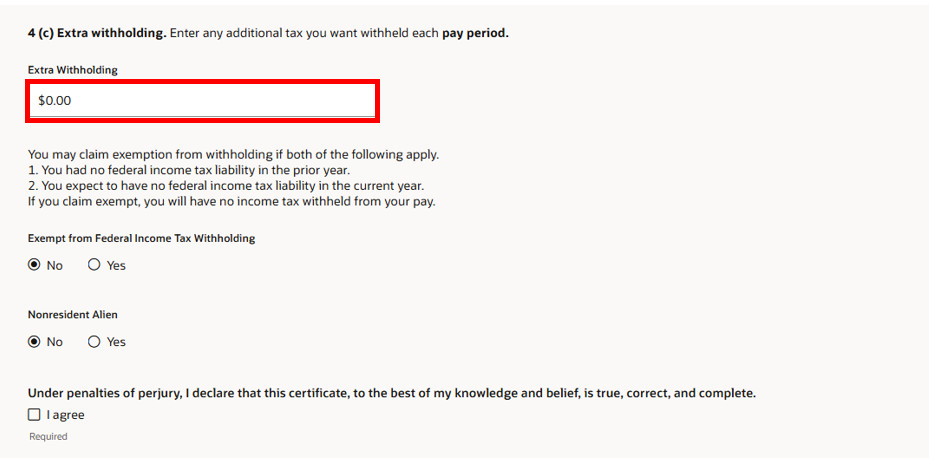Click the bold "4 (c) Extra withholding." title
929x458 pixels.
click(97, 33)
